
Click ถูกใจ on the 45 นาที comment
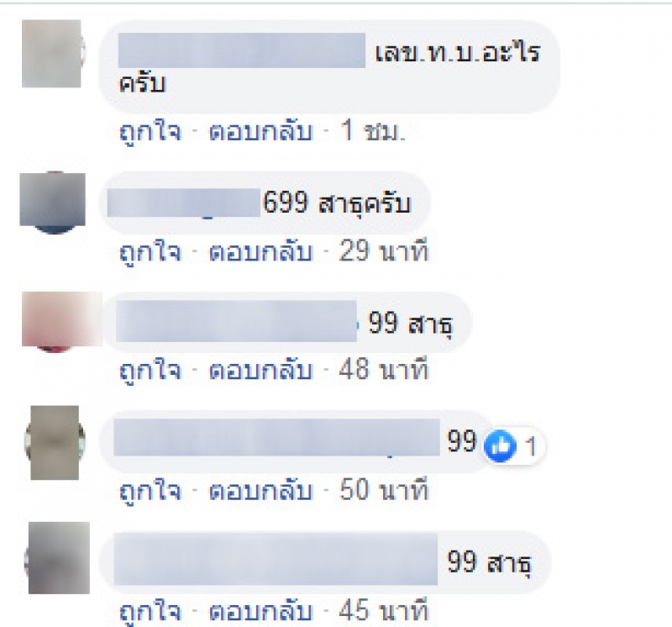(x=150, y=611)
